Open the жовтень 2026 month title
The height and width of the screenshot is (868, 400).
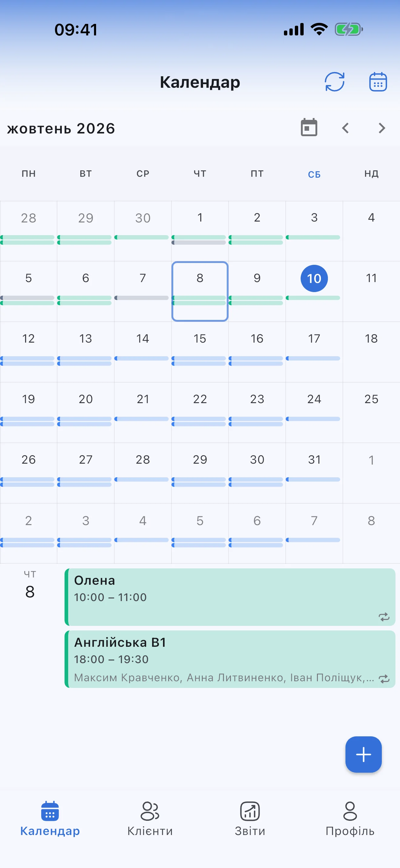(x=61, y=128)
